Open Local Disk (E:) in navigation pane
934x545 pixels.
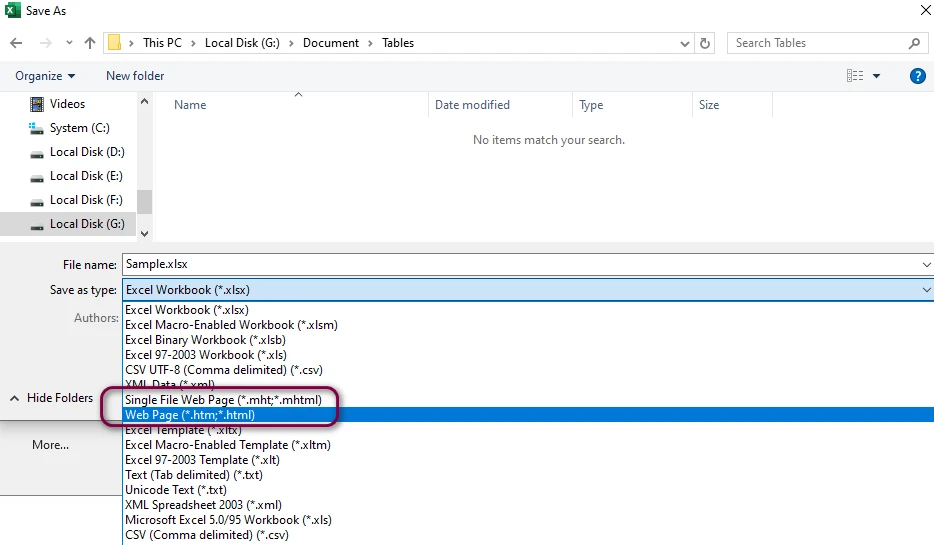point(86,176)
